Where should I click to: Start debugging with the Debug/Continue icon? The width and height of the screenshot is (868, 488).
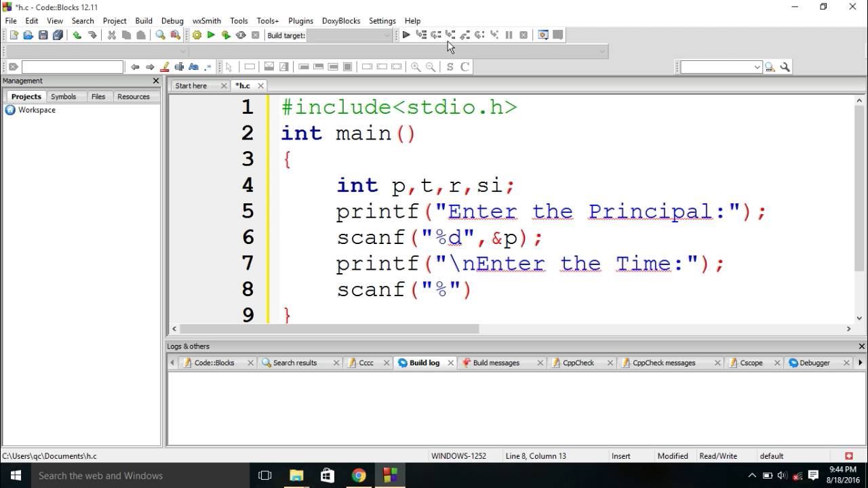coord(406,35)
